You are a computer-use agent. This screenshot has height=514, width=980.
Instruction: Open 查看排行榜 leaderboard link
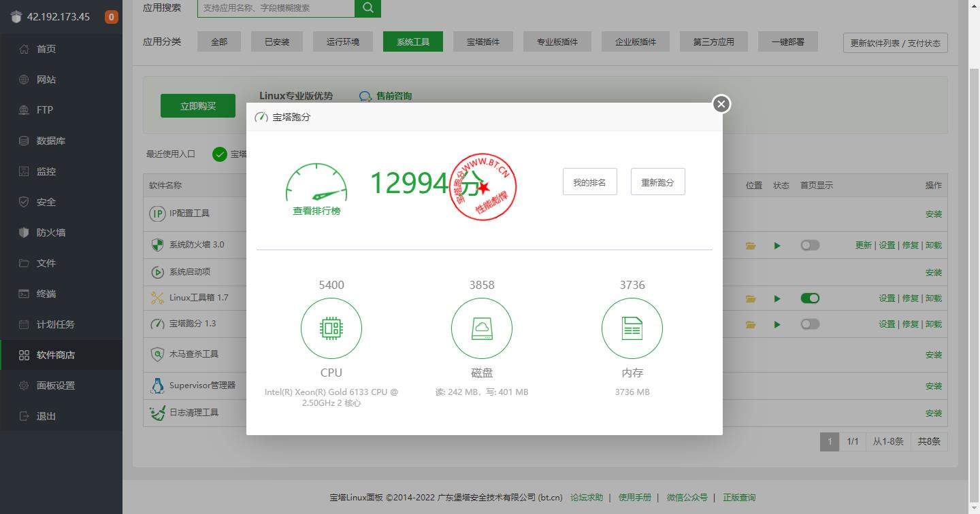316,211
